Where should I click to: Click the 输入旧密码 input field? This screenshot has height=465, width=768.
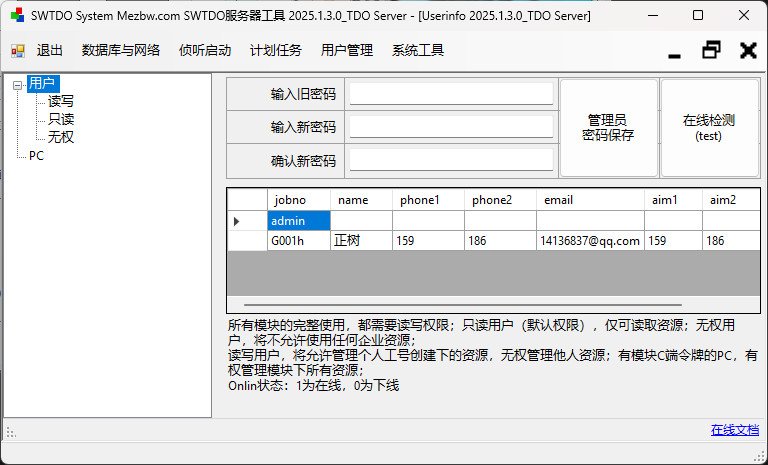[x=450, y=94]
